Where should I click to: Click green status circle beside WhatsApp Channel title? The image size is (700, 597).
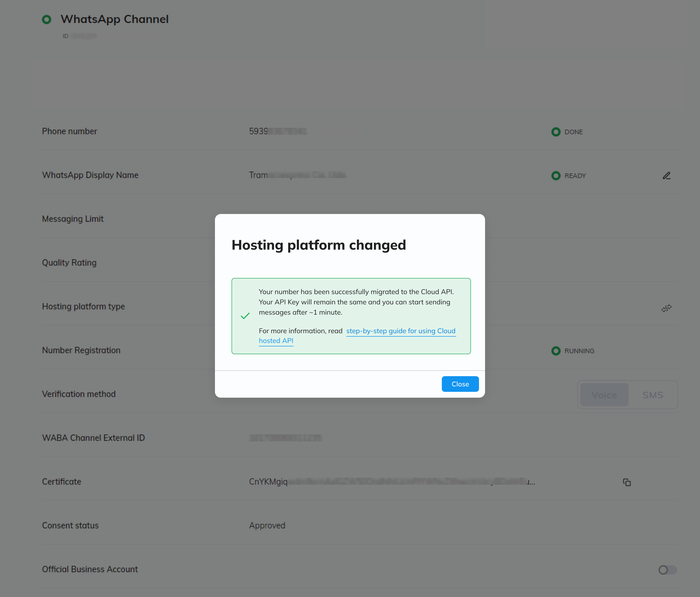pyautogui.click(x=47, y=20)
